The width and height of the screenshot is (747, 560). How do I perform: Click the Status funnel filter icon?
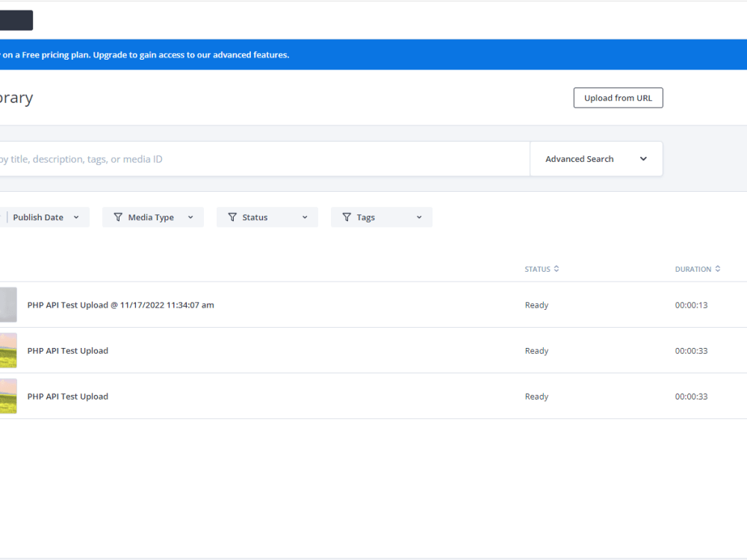232,217
